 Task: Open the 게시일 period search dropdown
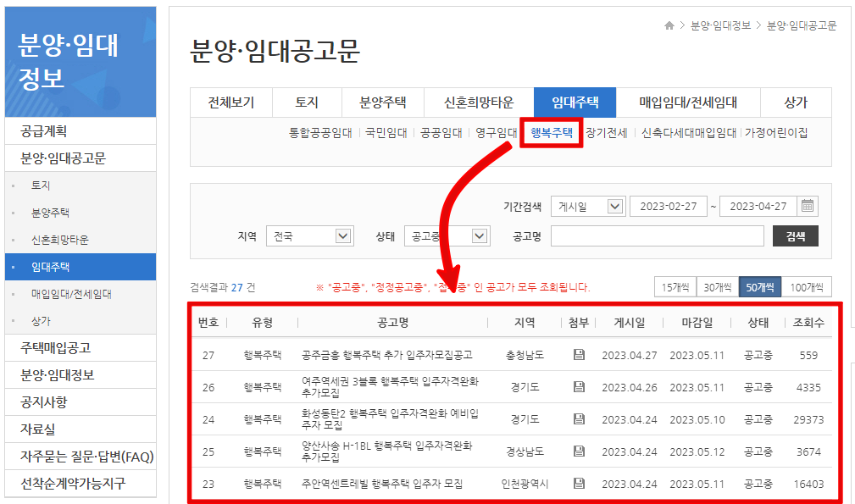(588, 207)
